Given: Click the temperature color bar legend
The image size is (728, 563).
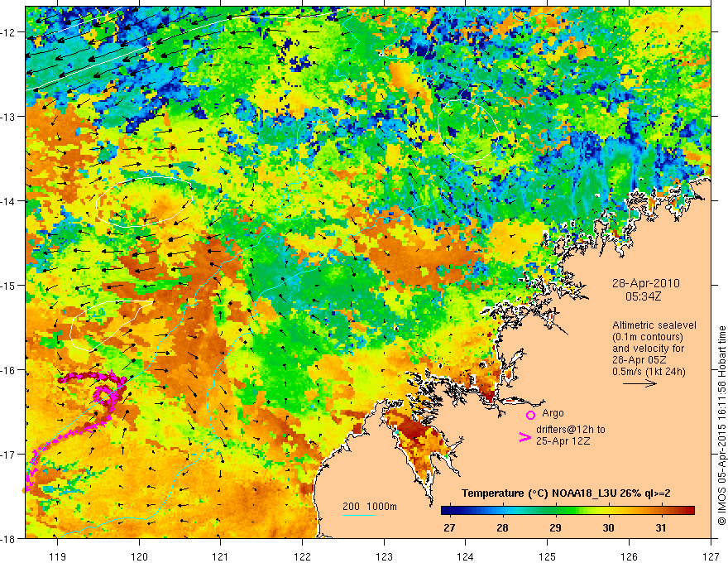Looking at the screenshot, I should click(x=568, y=511).
